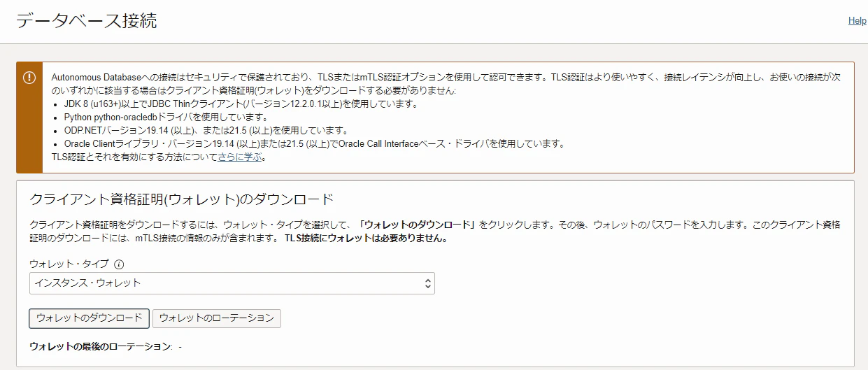This screenshot has height=370, width=868.
Task: Click the データベース接続 page title
Action: point(87,20)
